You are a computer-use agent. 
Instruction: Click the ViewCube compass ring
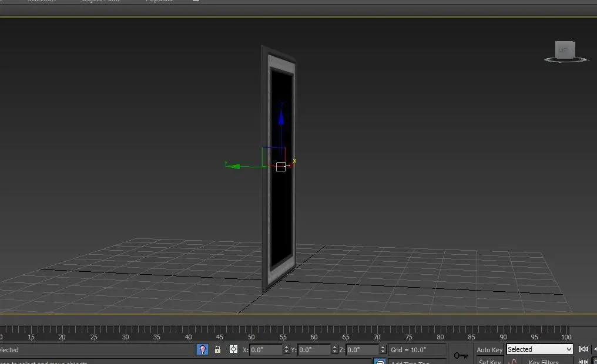click(566, 60)
